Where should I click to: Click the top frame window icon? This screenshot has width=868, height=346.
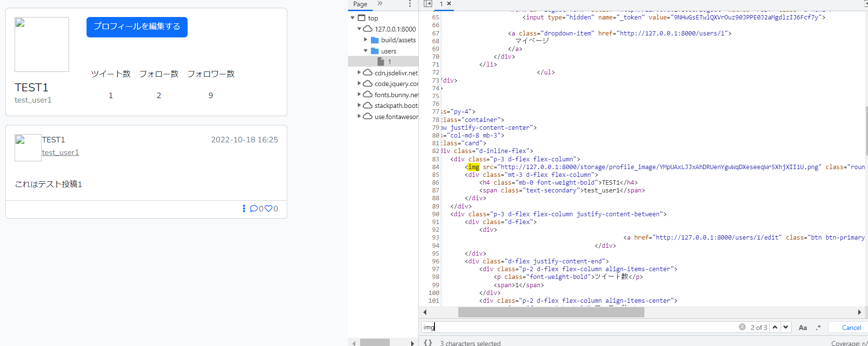tap(362, 18)
